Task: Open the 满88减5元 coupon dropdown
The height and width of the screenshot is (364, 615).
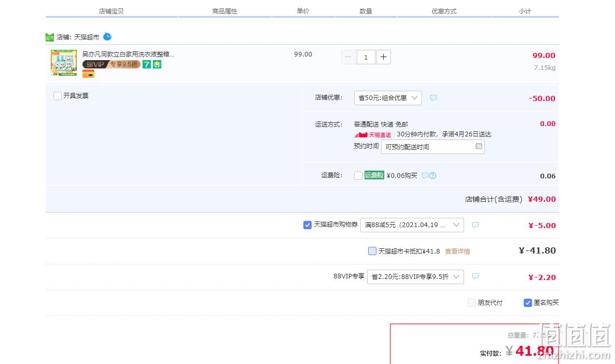Action: tap(412, 225)
